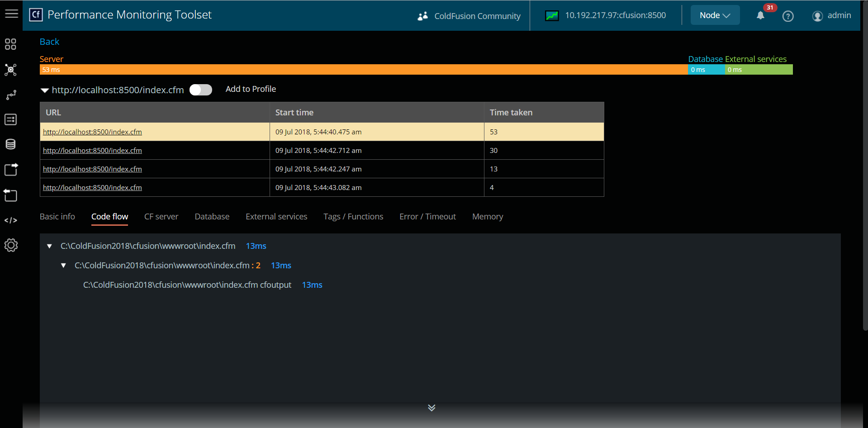868x428 pixels.
Task: Collapse the http://localhost:8500/index.cfm section arrow
Action: 44,90
